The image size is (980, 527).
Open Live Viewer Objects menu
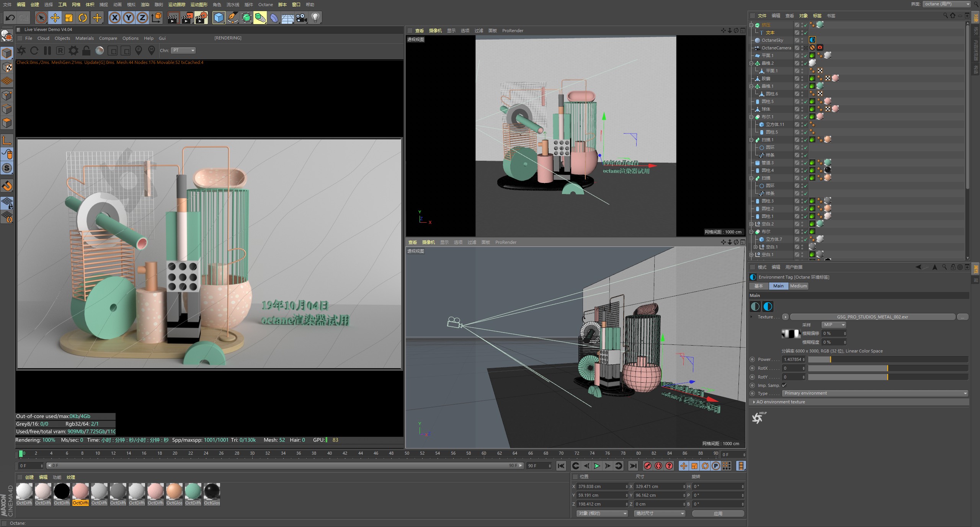click(x=62, y=38)
